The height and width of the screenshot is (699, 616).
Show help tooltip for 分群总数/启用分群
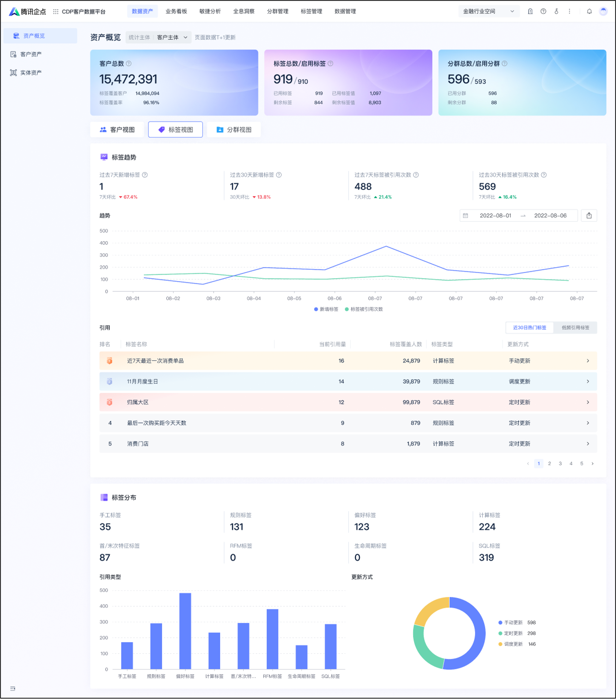click(504, 63)
